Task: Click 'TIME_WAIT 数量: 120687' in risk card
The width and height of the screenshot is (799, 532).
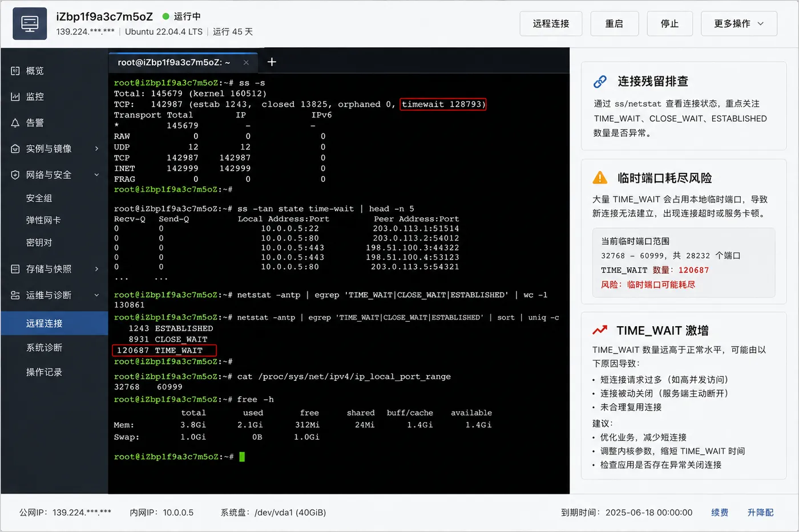Action: tap(655, 270)
